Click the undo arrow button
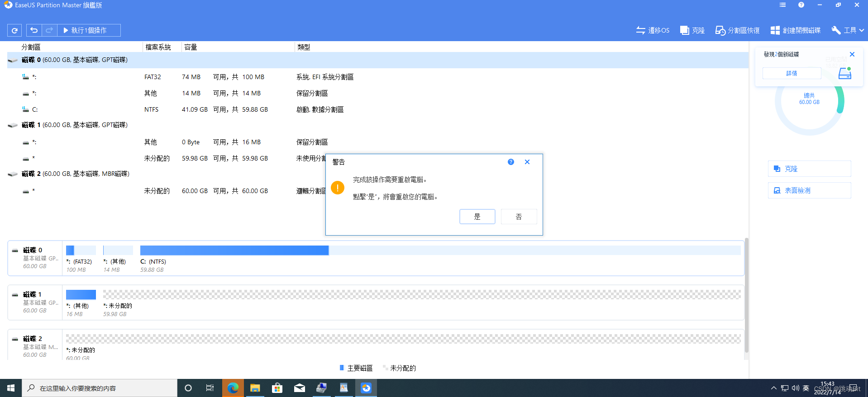868x397 pixels. coord(34,30)
